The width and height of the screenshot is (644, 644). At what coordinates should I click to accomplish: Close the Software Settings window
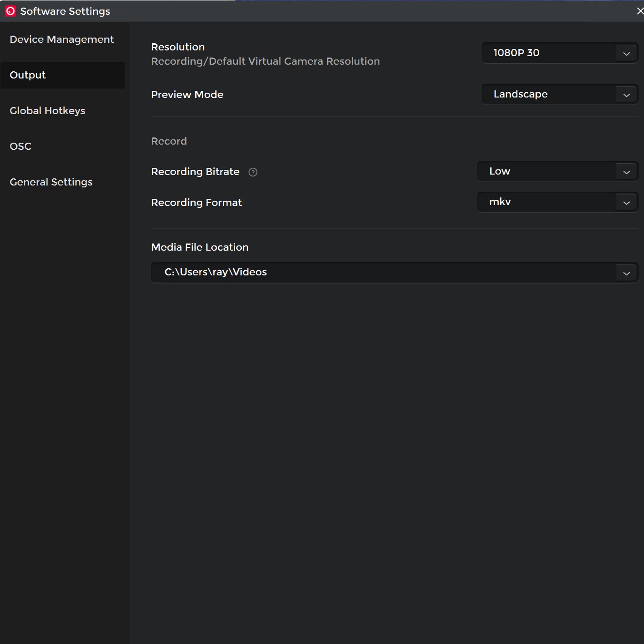pyautogui.click(x=640, y=11)
